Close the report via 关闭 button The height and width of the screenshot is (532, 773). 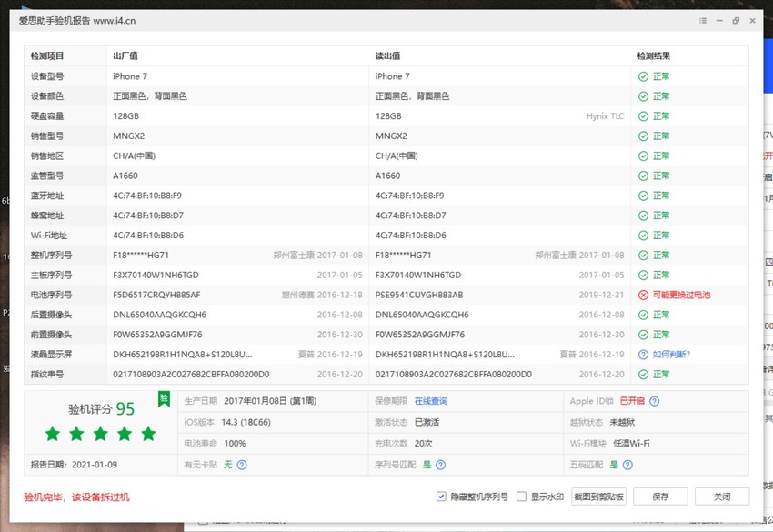(722, 497)
